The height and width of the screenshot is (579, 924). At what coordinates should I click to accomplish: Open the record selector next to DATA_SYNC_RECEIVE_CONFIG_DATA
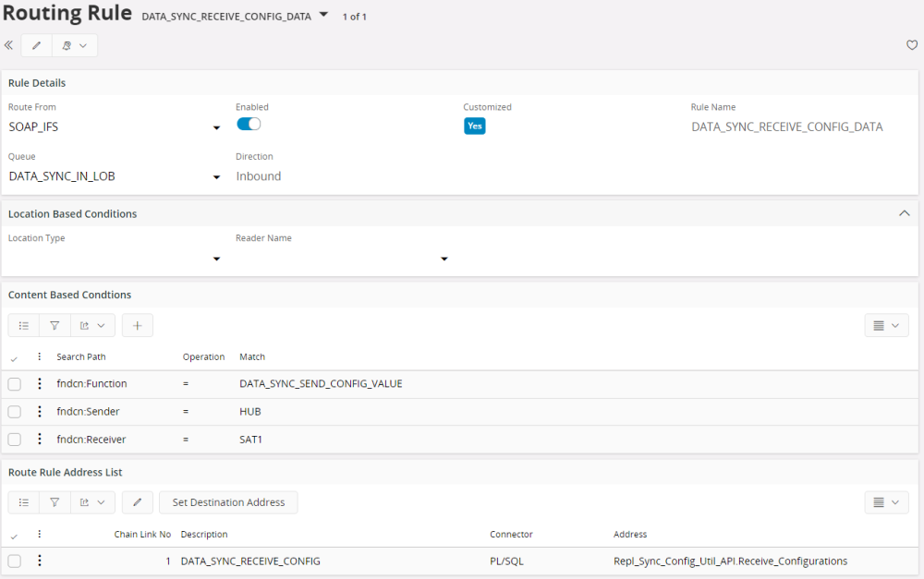pos(323,16)
